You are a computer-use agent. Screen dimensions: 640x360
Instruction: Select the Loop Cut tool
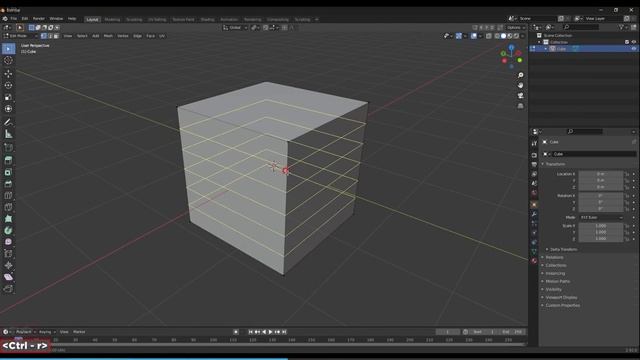[x=8, y=195]
